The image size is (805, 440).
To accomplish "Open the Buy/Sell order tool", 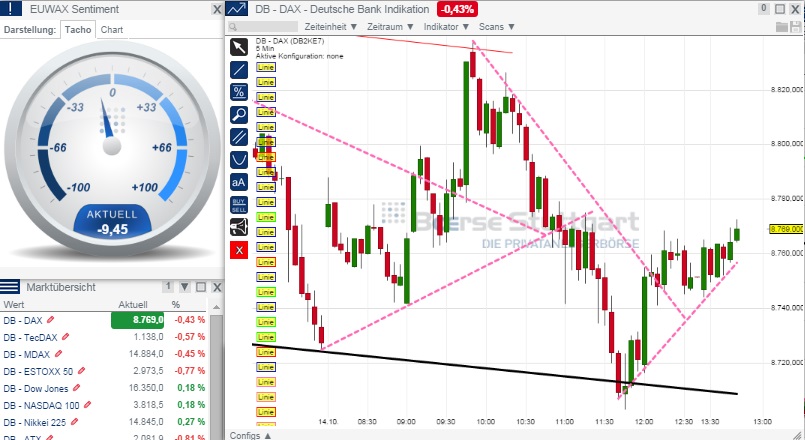I will (239, 205).
